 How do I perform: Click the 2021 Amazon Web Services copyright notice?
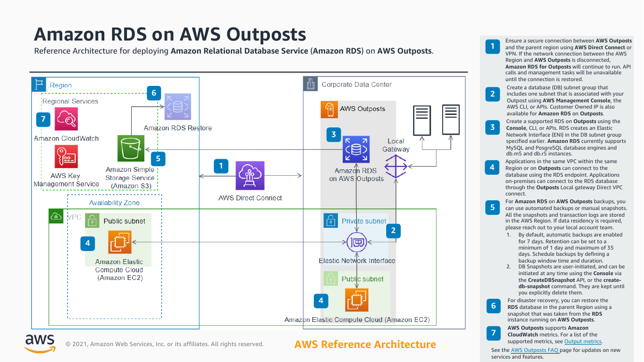pos(165,344)
